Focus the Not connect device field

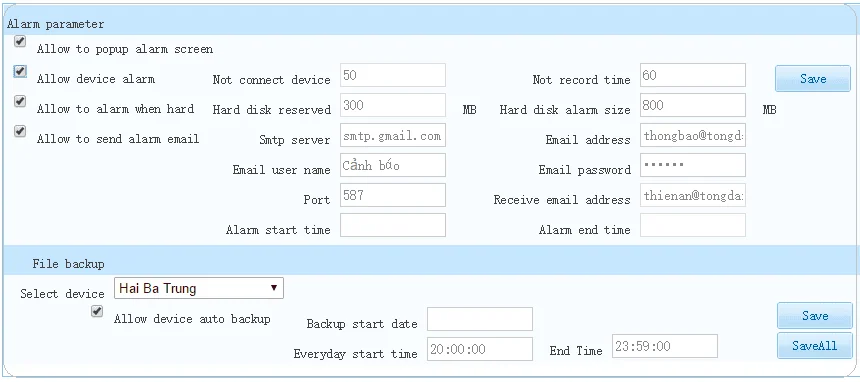(393, 75)
